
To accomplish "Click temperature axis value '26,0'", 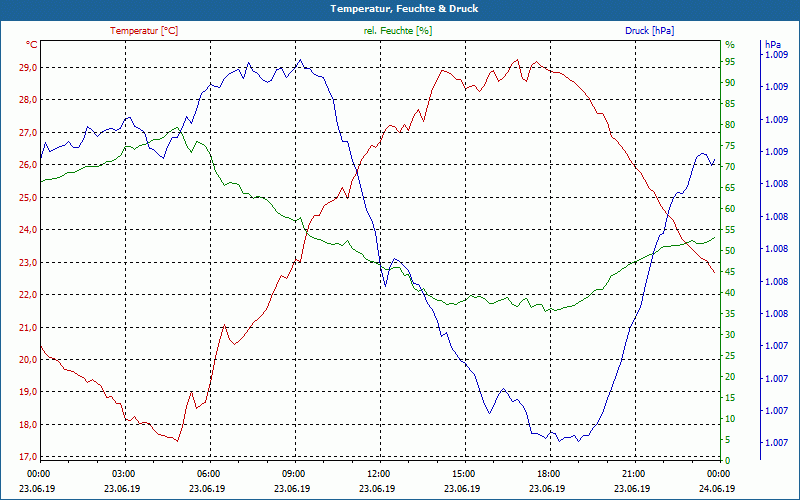I will point(29,165).
